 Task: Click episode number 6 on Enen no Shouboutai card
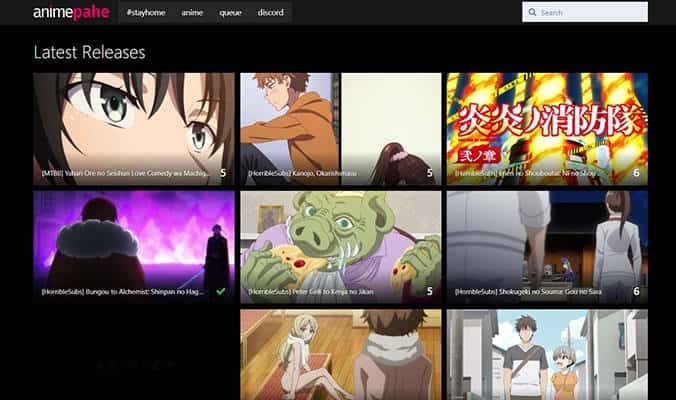point(636,173)
